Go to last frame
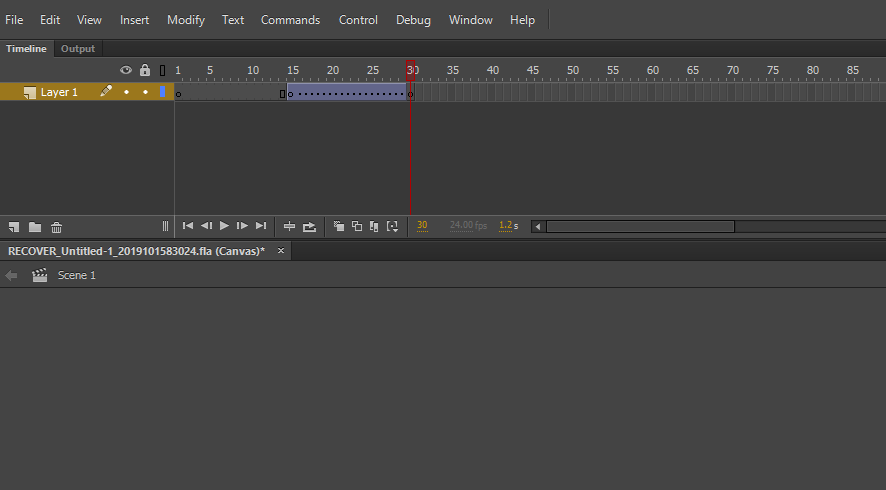 (x=260, y=226)
